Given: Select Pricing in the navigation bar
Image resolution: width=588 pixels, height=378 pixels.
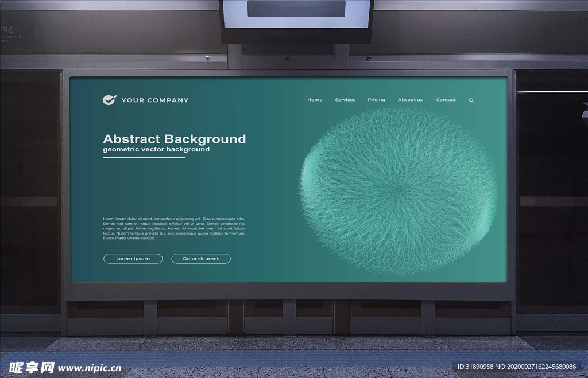Looking at the screenshot, I should tap(376, 100).
